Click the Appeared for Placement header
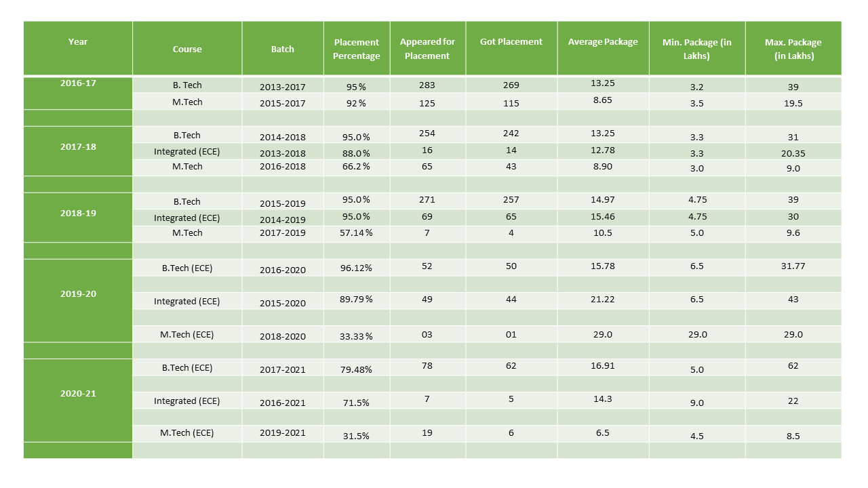Image resolution: width=868 pixels, height=488 pixels. click(x=427, y=49)
